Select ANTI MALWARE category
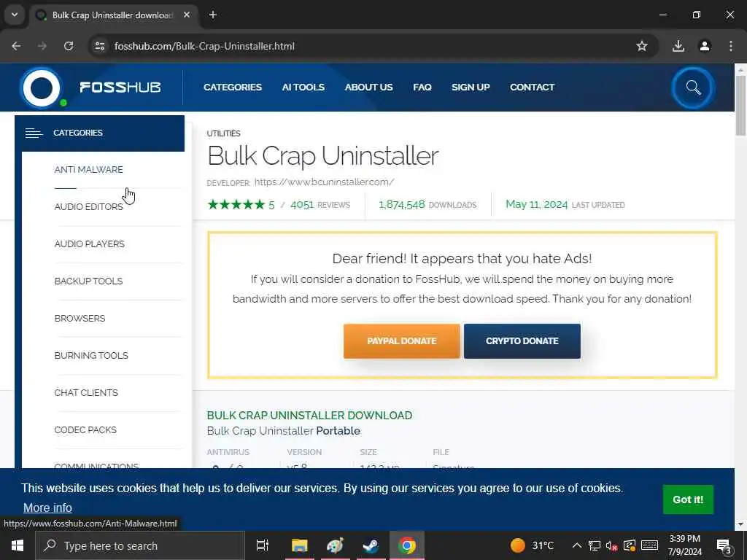Screen dimensions: 747x560 (x=88, y=169)
